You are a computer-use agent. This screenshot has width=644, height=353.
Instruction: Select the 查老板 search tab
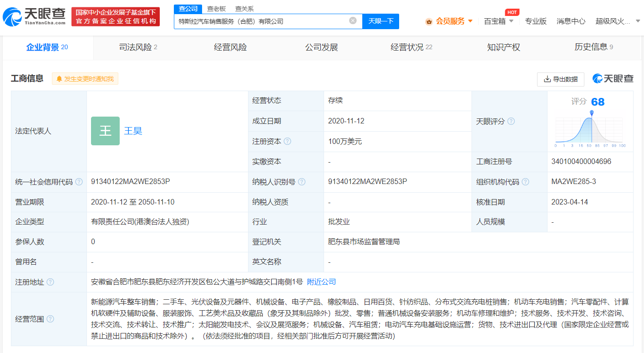click(x=216, y=9)
